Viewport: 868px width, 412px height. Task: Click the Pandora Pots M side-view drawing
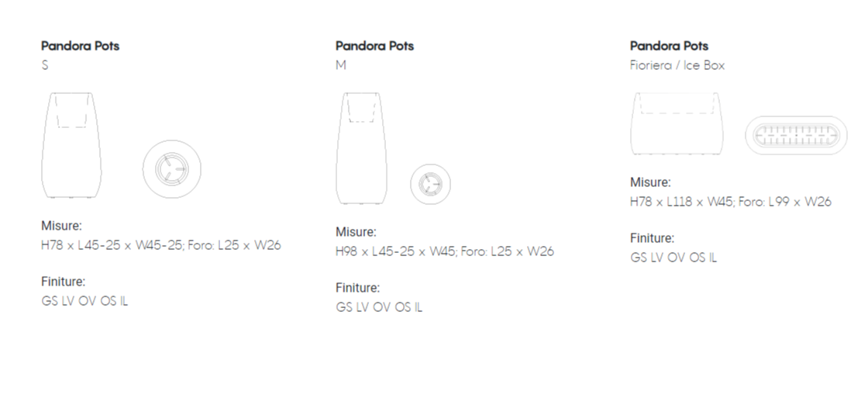[x=361, y=148]
